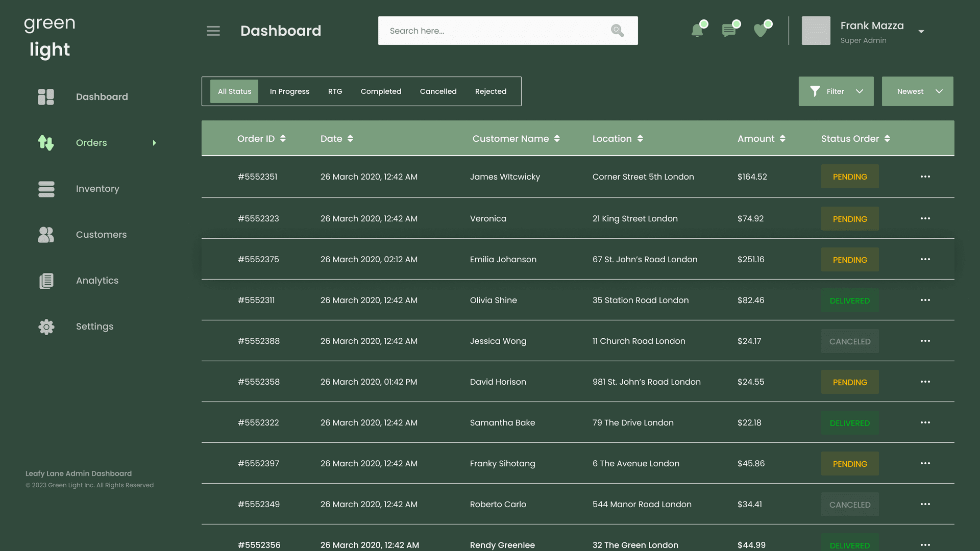Click the heart favorites icon in the header
The image size is (980, 551).
point(762,31)
